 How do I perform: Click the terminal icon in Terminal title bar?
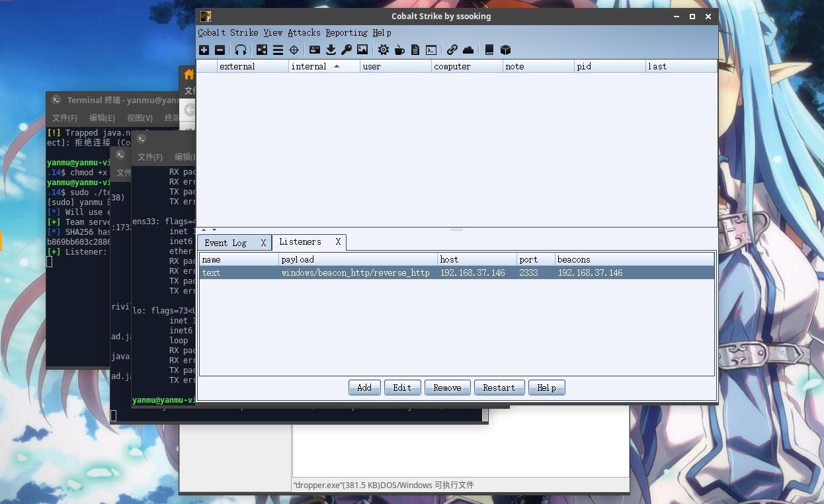coord(56,100)
